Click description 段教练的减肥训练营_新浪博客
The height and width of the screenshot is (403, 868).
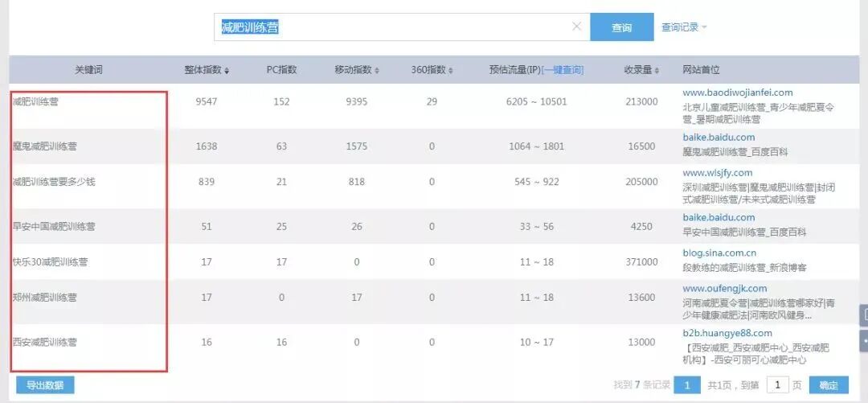point(744,268)
